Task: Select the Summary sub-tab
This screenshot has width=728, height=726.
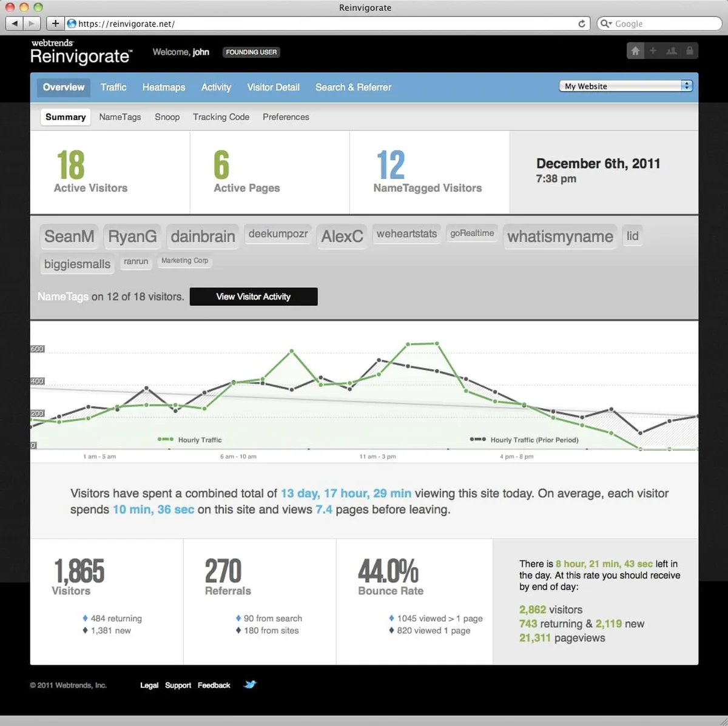Action: (x=66, y=117)
